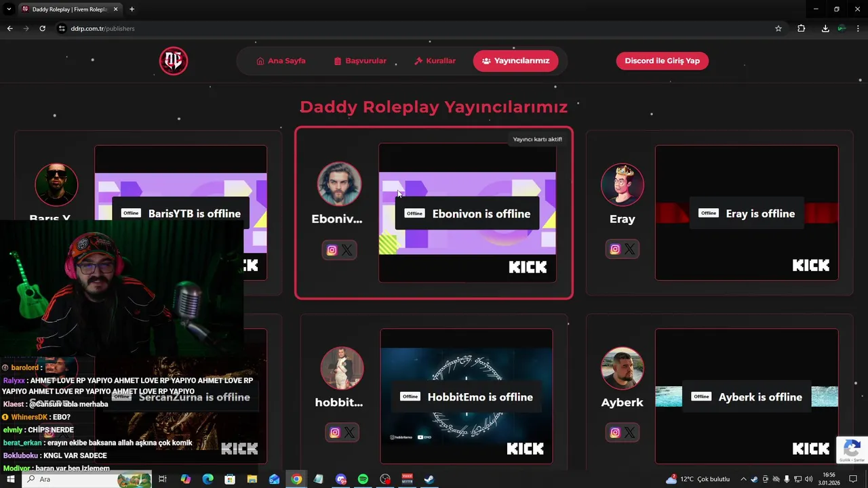Click Discord ile Giriş Yap button
The width and height of the screenshot is (868, 488).
(662, 61)
